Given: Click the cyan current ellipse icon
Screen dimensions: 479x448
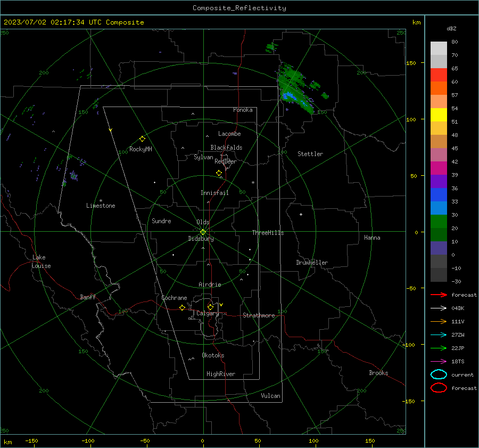Looking at the screenshot, I should pos(439,374).
